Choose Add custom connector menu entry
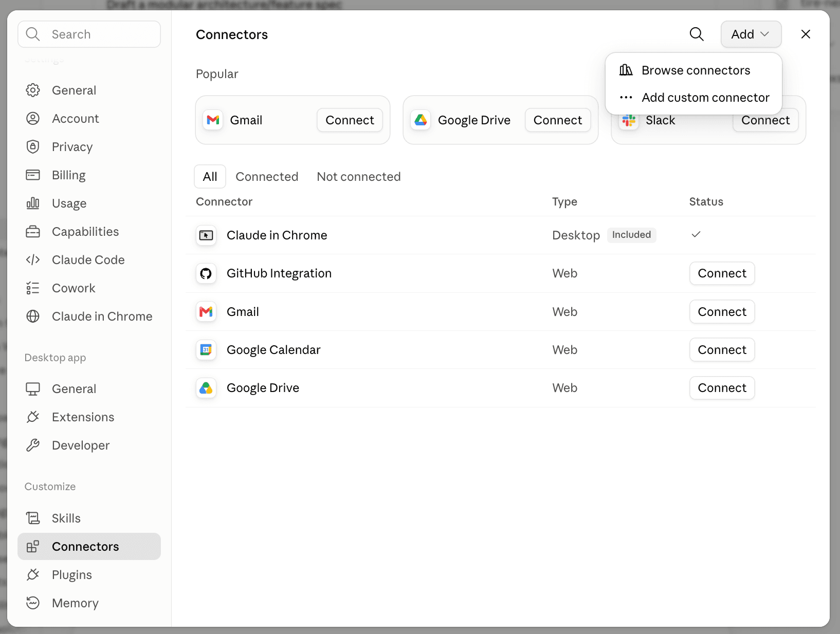 (693, 98)
